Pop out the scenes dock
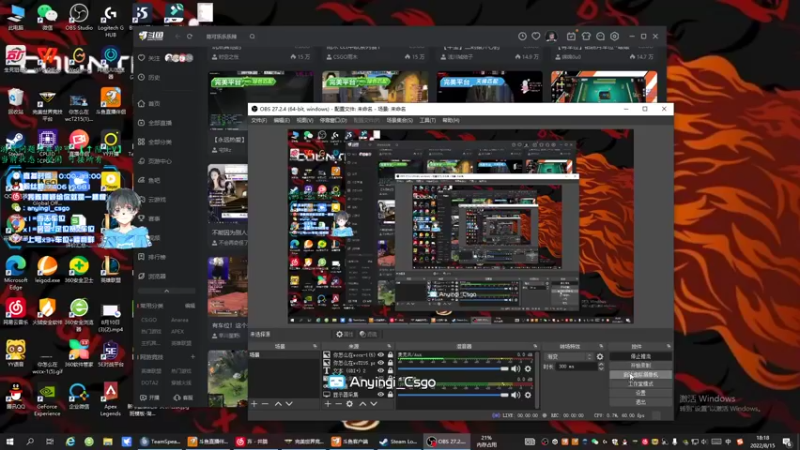 (315, 346)
